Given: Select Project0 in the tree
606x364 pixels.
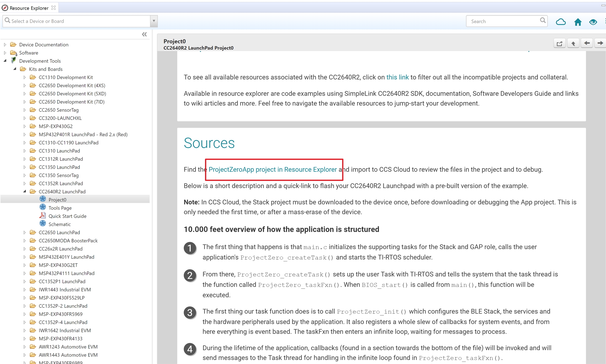Looking at the screenshot, I should click(57, 200).
